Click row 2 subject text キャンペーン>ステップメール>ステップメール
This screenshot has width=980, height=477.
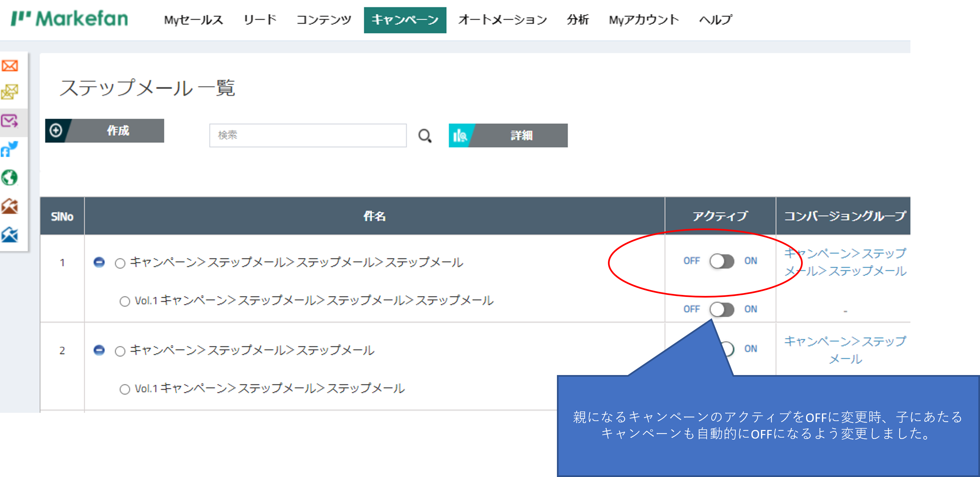coord(252,350)
